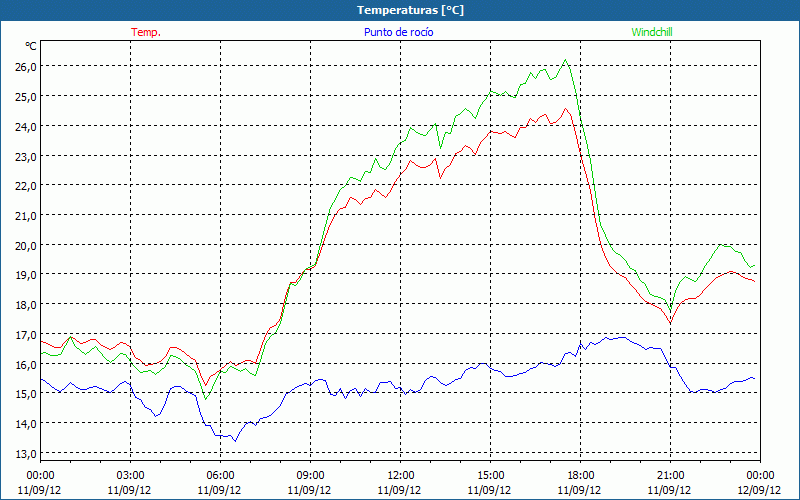Select the blue Punto de rocío legend label
Screen dimensions: 800x500
pos(397,32)
